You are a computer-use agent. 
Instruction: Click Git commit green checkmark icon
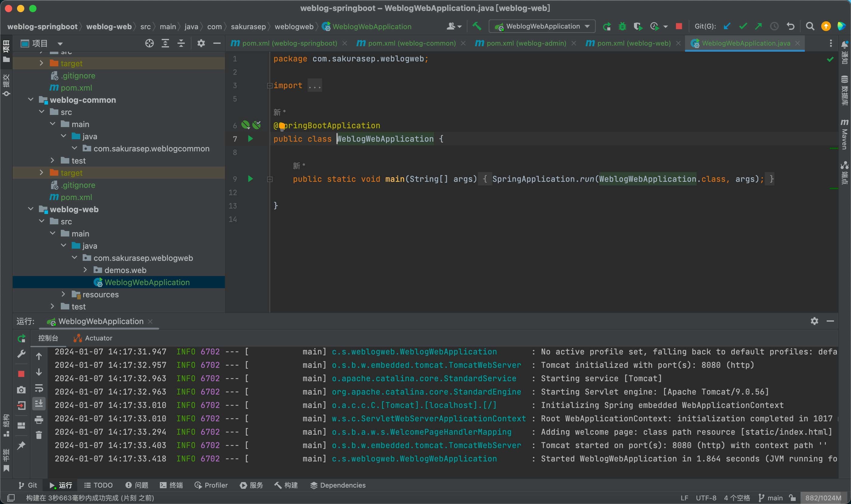(743, 26)
